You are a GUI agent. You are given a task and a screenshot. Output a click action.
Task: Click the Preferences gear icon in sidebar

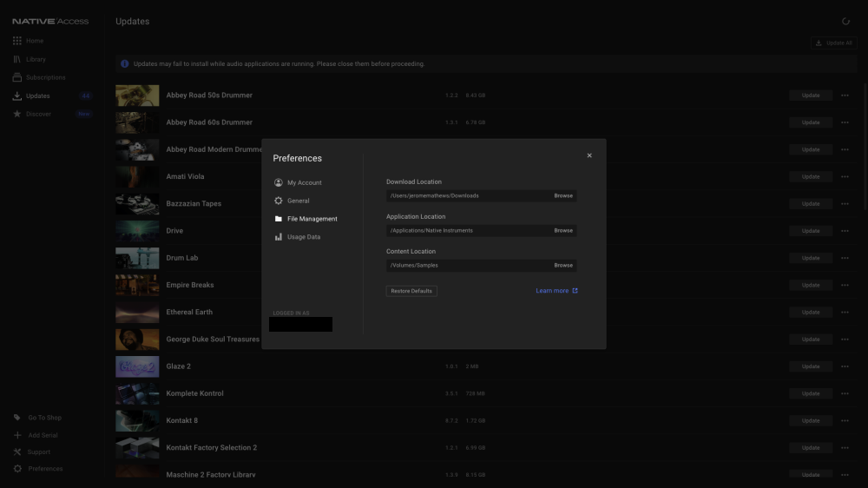[17, 468]
